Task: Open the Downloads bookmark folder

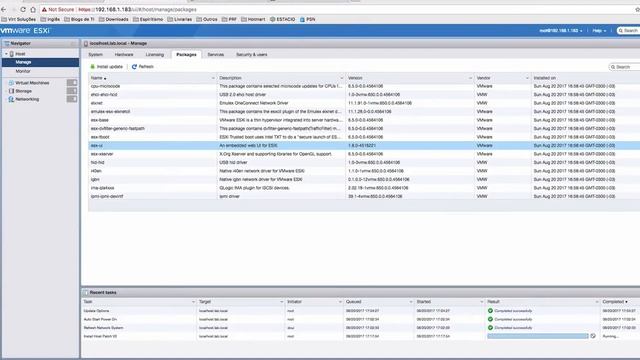Action: click(x=113, y=19)
